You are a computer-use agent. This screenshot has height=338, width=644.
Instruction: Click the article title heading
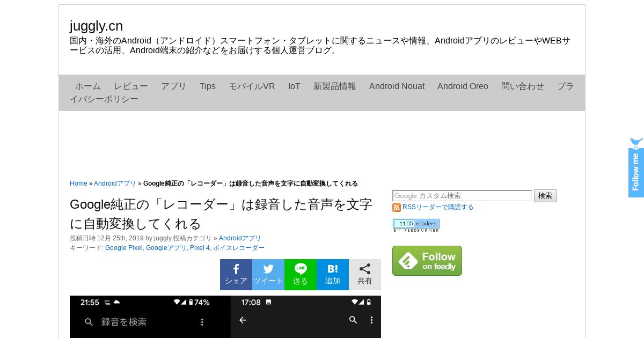point(221,214)
